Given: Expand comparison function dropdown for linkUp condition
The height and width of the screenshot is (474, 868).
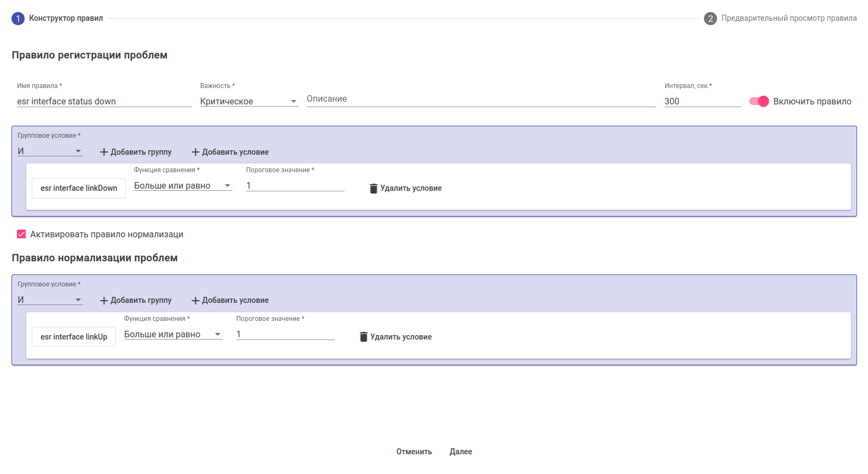Looking at the screenshot, I should 173,335.
